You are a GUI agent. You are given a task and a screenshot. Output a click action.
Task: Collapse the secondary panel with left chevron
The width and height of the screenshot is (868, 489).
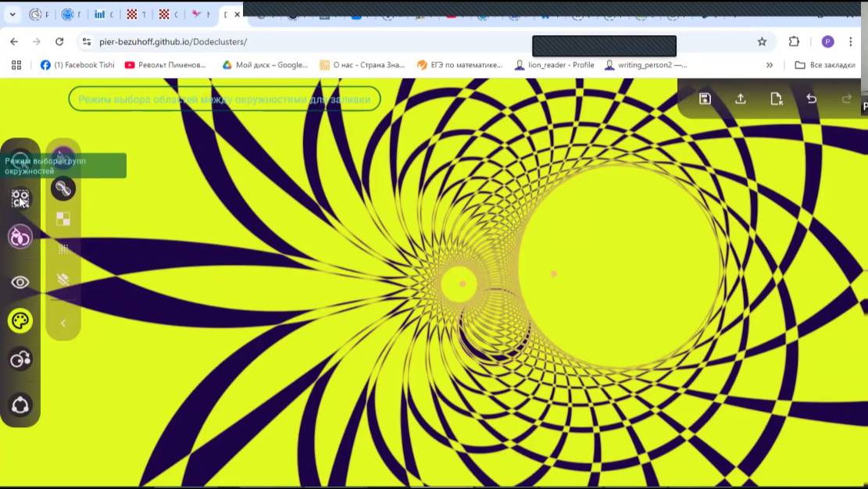(x=63, y=323)
